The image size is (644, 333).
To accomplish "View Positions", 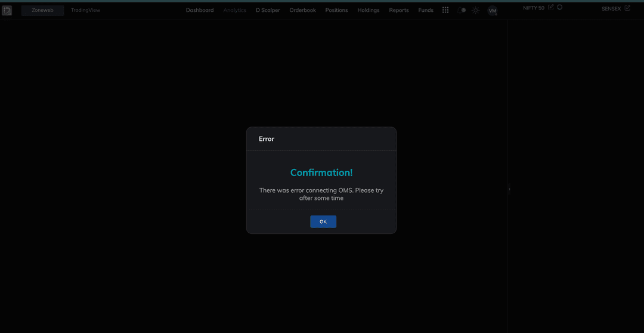I will click(336, 10).
